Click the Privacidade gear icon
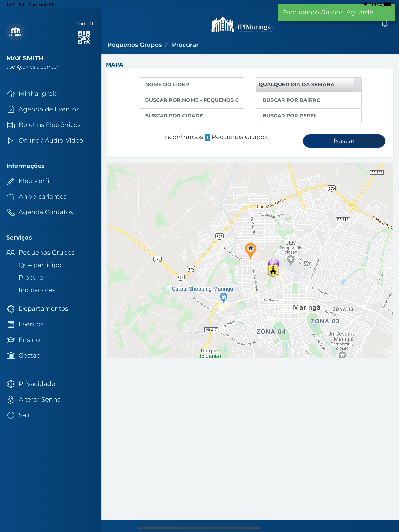Viewport: 399px width, 532px height. click(11, 384)
